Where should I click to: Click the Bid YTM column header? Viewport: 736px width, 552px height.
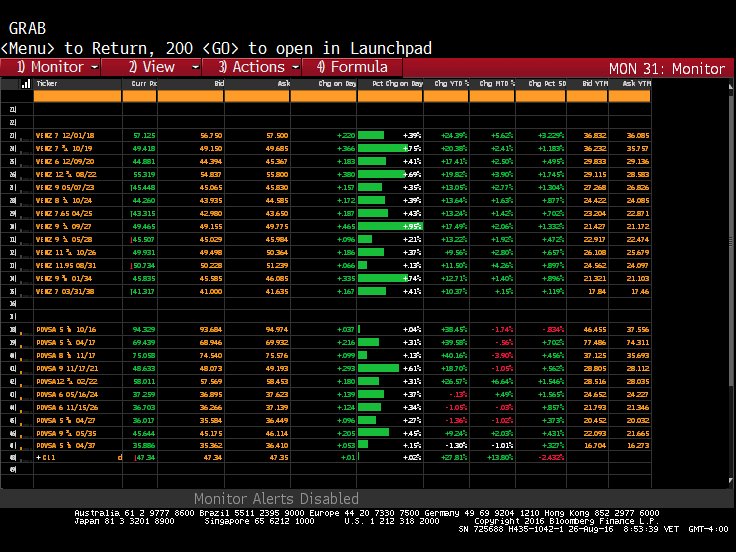[595, 84]
